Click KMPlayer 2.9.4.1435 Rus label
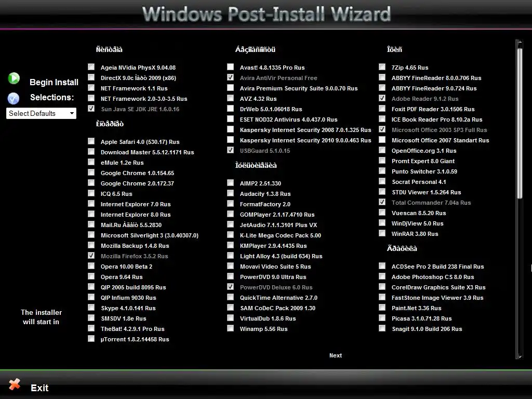Viewport: 532px width, 399px height. pyautogui.click(x=273, y=246)
